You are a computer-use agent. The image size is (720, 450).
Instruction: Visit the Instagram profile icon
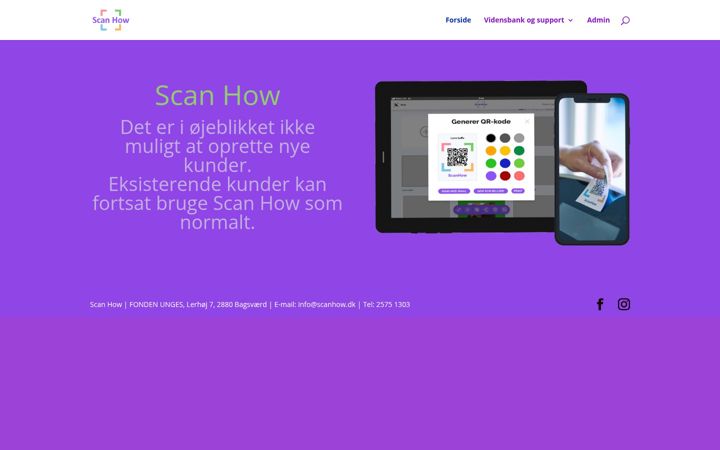pyautogui.click(x=624, y=304)
